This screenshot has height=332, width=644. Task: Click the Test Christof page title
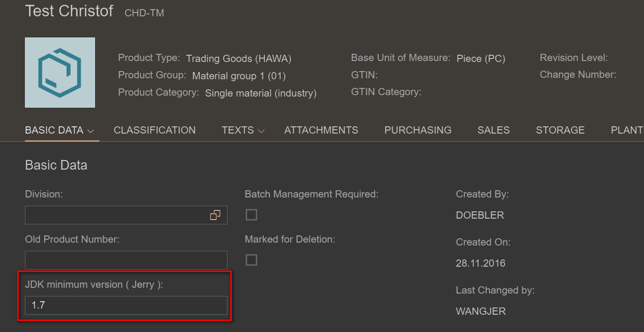tap(69, 11)
